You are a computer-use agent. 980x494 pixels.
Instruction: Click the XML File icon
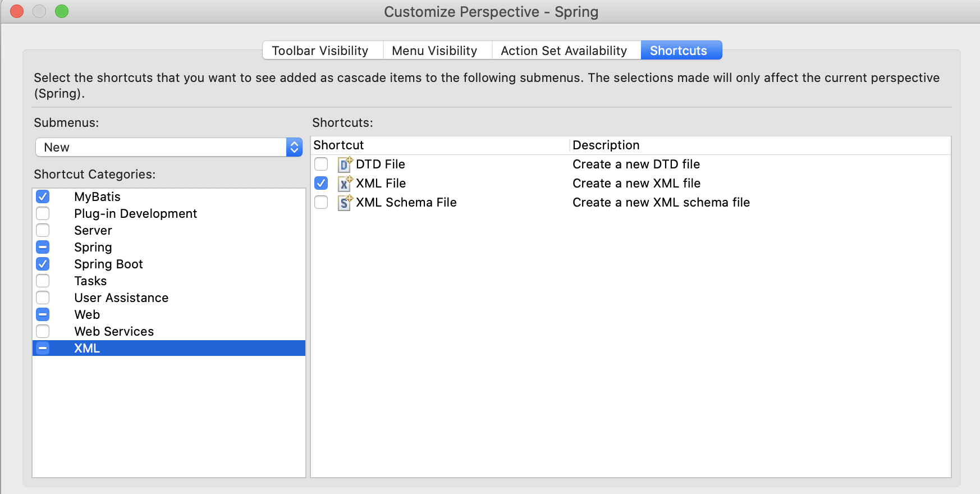tap(345, 184)
